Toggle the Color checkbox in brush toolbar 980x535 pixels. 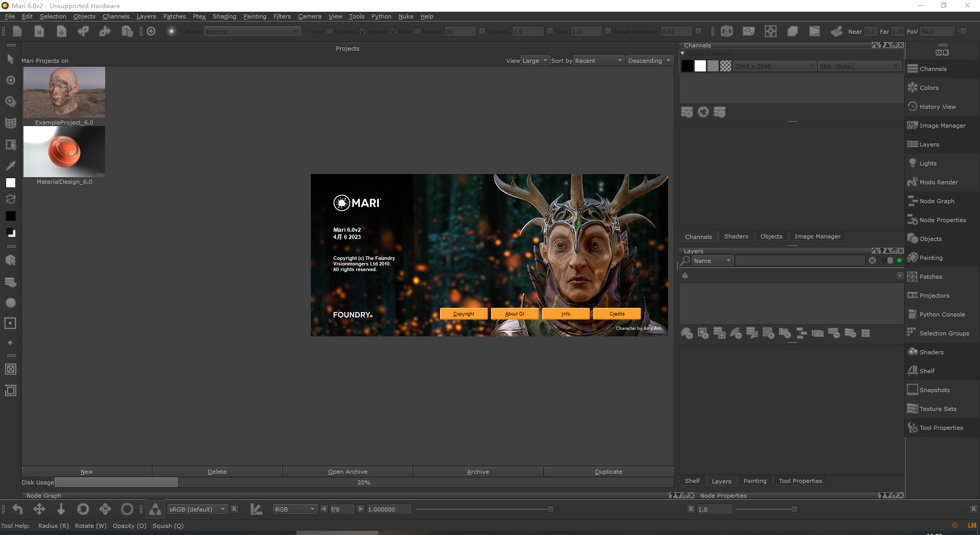330,31
